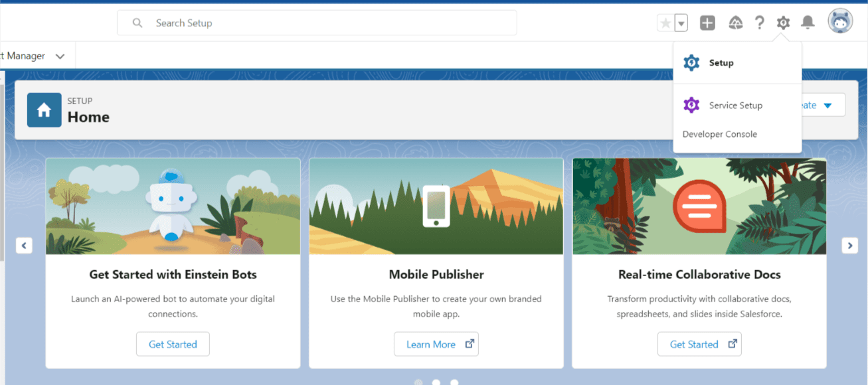
Task: Click Get Started for Collaborative Docs
Action: 699,345
